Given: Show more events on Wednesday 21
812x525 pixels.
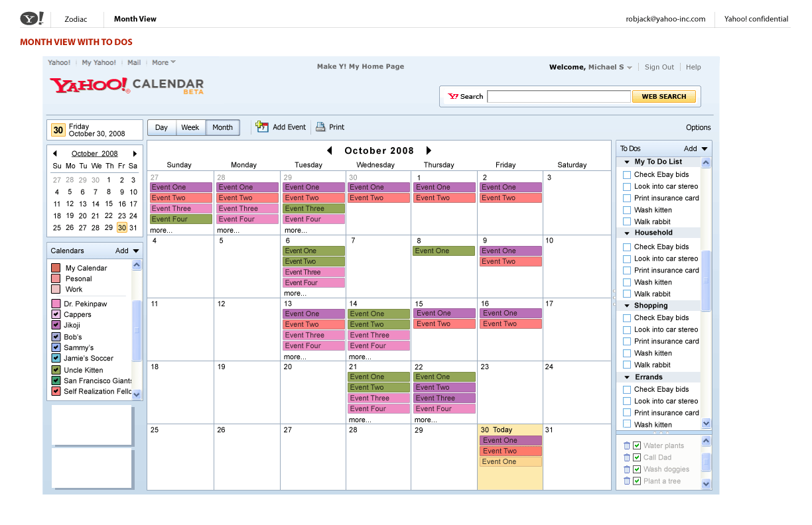Looking at the screenshot, I should (x=360, y=420).
